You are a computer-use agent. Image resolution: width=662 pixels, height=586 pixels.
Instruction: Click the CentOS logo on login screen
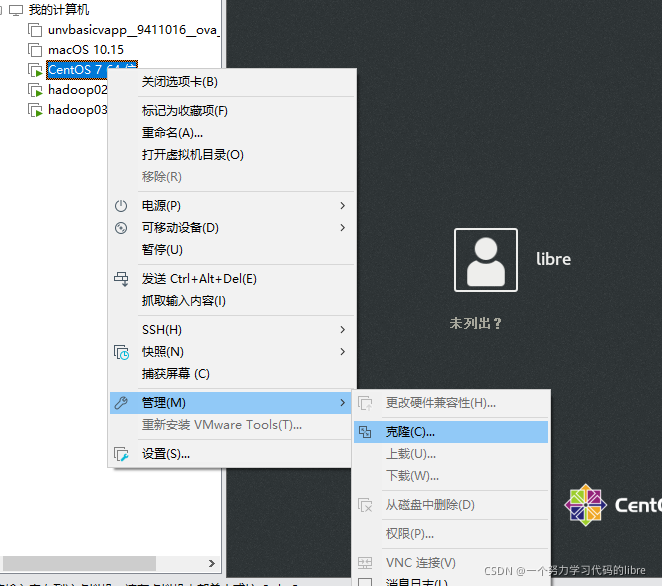click(586, 505)
